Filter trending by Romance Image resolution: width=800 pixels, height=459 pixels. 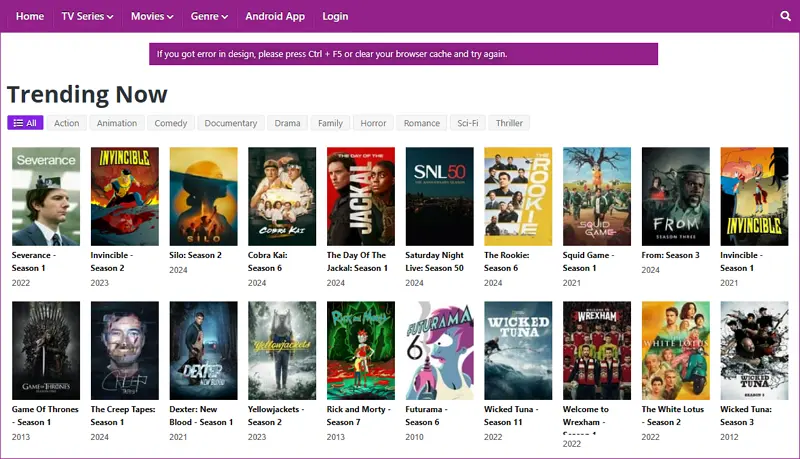422,123
